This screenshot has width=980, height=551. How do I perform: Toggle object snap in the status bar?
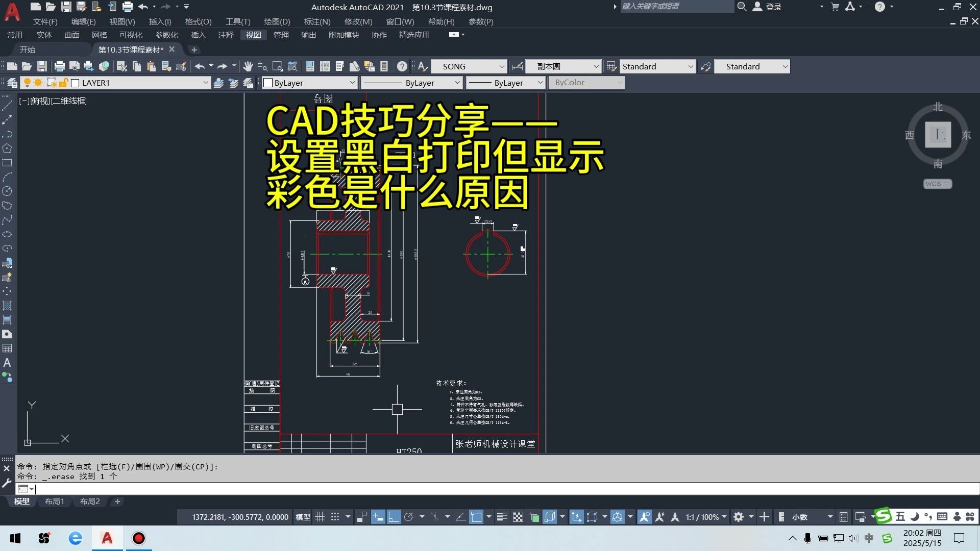(477, 517)
